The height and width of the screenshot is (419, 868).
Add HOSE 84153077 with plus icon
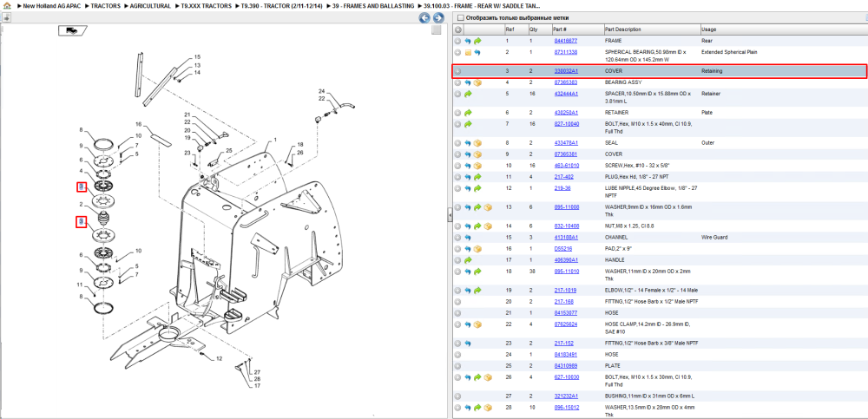pyautogui.click(x=457, y=313)
